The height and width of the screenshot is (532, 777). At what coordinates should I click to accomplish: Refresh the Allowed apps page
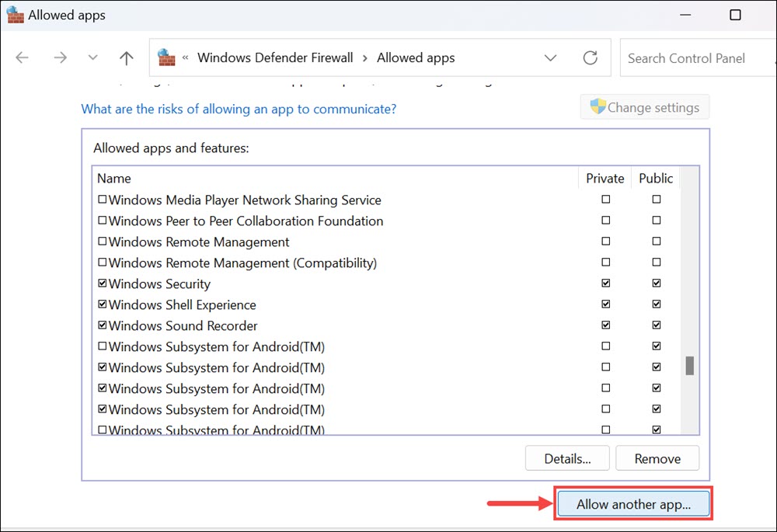(x=591, y=58)
